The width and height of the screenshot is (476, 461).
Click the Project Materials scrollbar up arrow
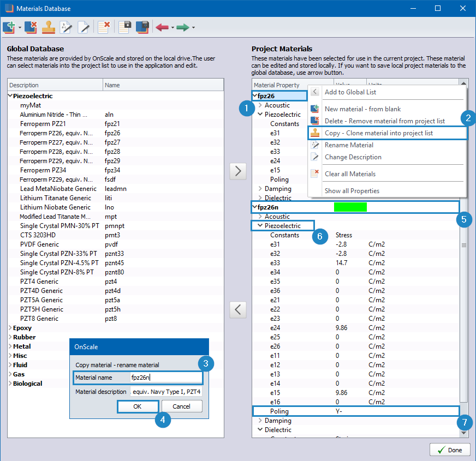(463, 83)
